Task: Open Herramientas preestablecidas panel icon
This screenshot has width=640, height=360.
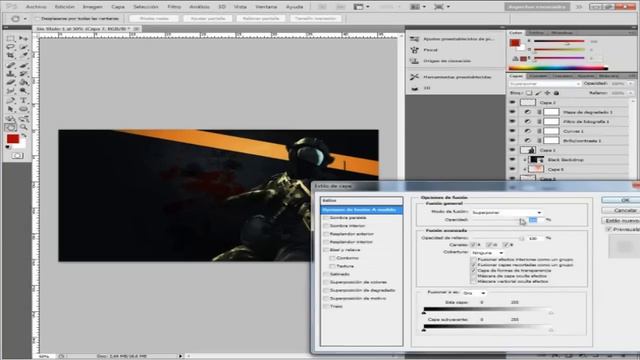Action: click(x=414, y=77)
